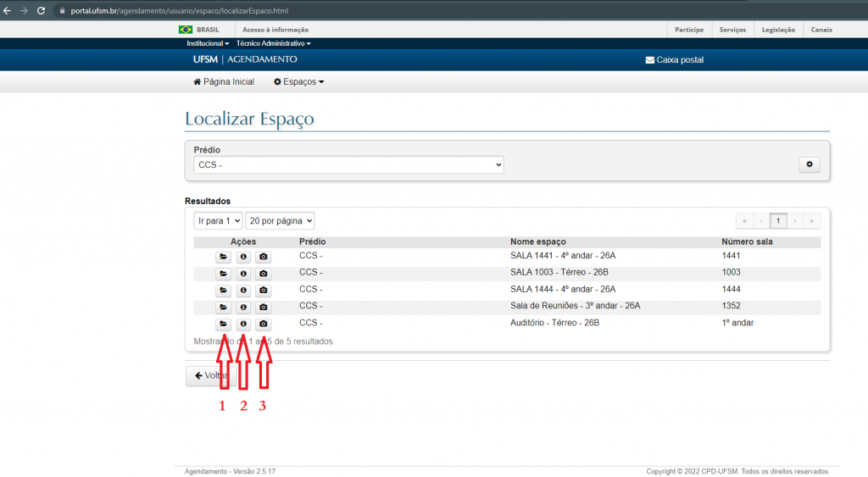
Task: Click info icon for SALA 1003 row
Action: click(243, 274)
